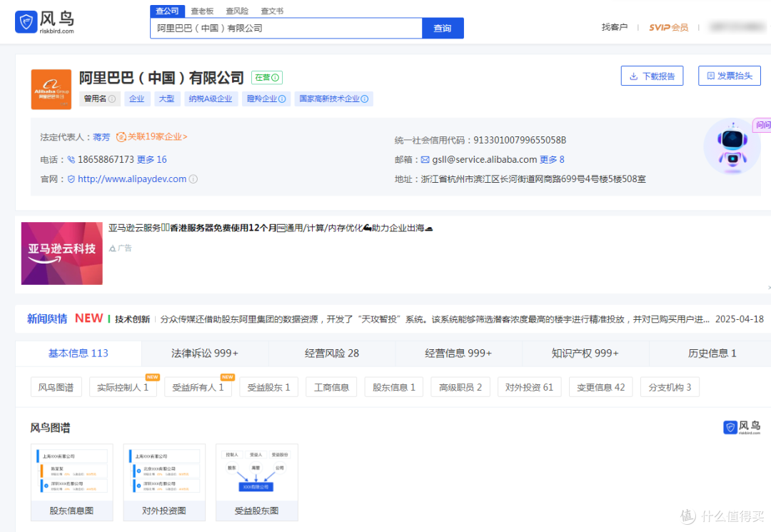Select 法律诉讼 999+ tab
The width and height of the screenshot is (771, 532).
(205, 353)
